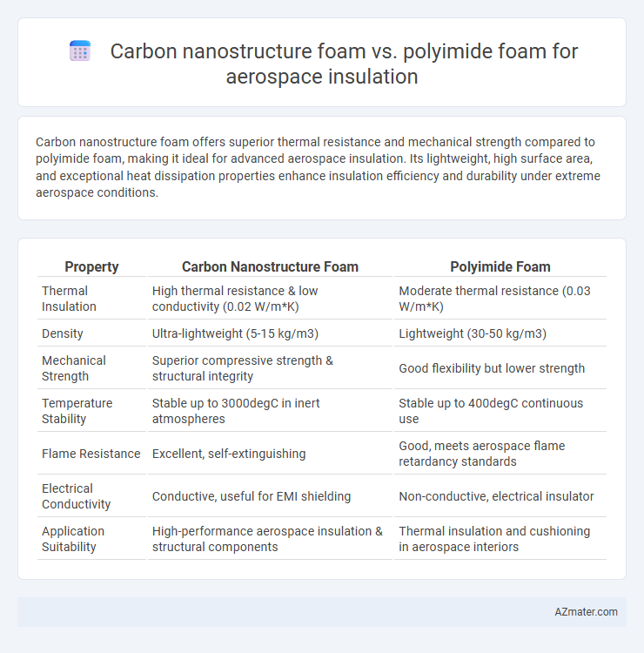Click the 'Property' column header
Image resolution: width=644 pixels, height=653 pixels.
click(x=91, y=266)
